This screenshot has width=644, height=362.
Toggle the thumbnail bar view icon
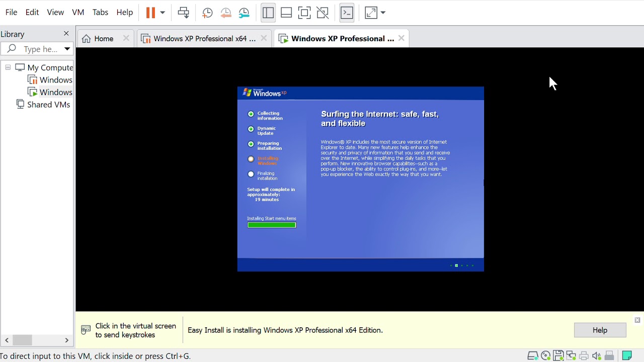(x=286, y=13)
